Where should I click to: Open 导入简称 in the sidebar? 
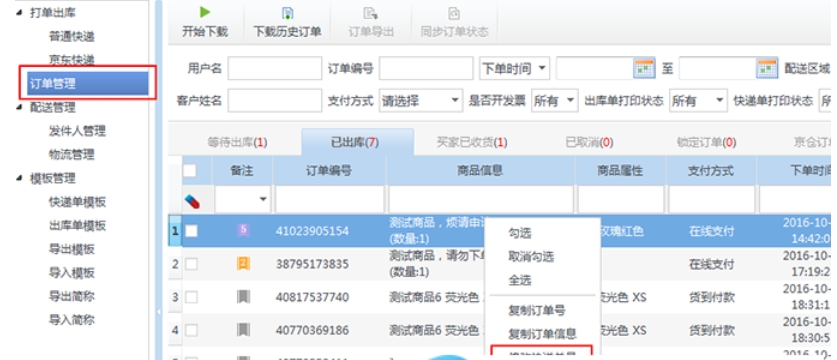[72, 320]
